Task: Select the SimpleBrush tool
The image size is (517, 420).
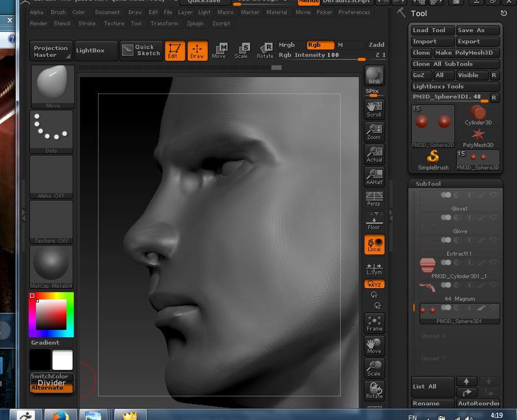Action: click(x=433, y=160)
